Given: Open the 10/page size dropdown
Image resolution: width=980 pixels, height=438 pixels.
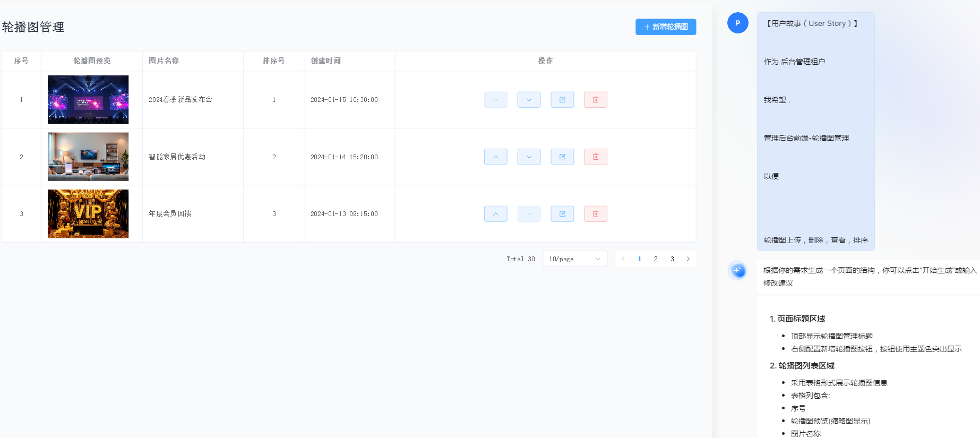Looking at the screenshot, I should point(574,259).
